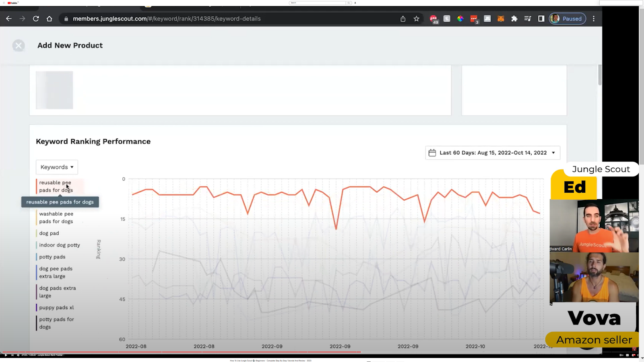
Task: Click the Keyword Ranking Performance heading
Action: coord(93,142)
